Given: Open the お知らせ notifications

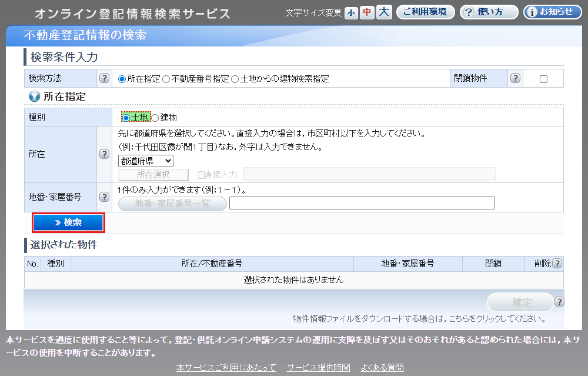Looking at the screenshot, I should tap(552, 12).
